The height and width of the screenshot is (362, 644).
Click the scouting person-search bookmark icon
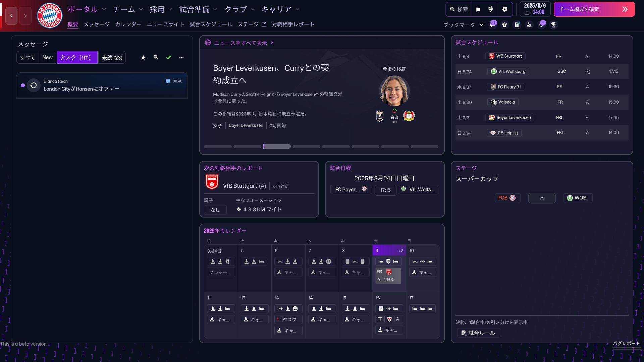529,25
